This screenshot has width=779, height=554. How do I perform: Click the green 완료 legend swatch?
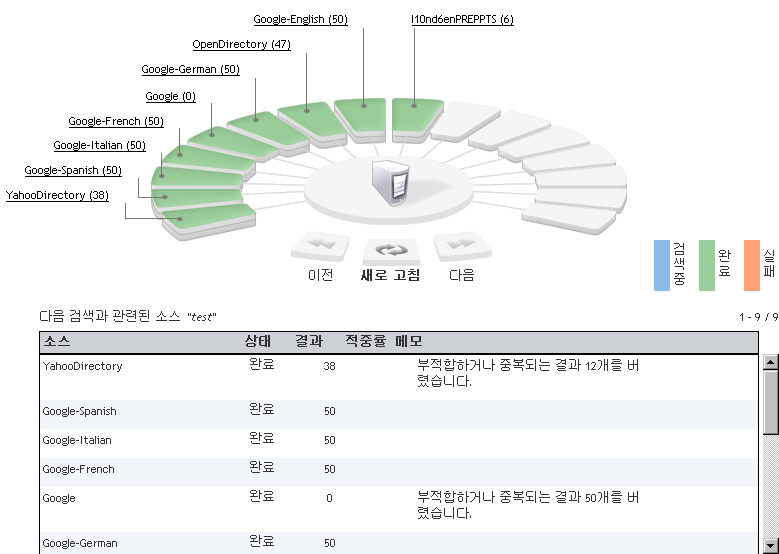point(707,265)
